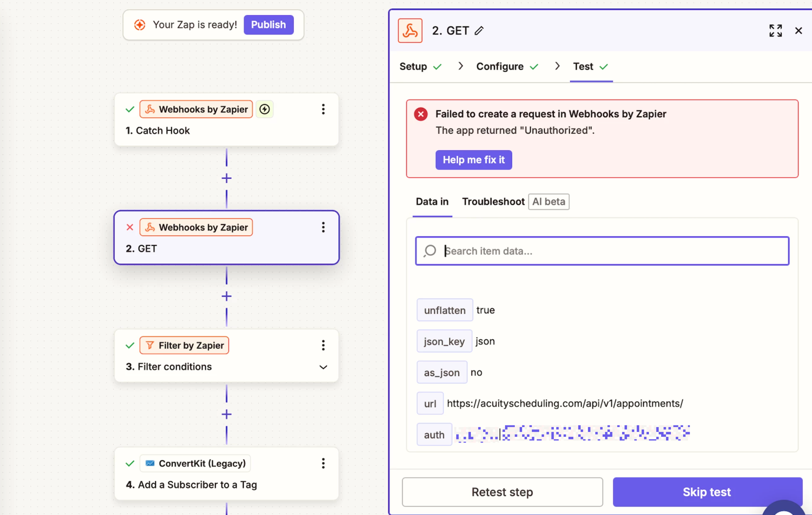This screenshot has width=812, height=515.
Task: Click Help me fix it button
Action: click(x=473, y=160)
